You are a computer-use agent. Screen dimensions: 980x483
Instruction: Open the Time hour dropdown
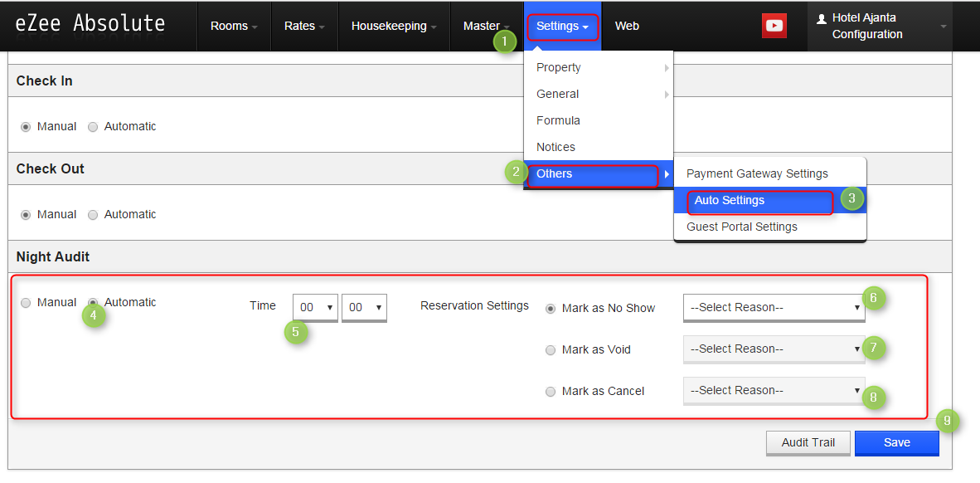click(315, 308)
